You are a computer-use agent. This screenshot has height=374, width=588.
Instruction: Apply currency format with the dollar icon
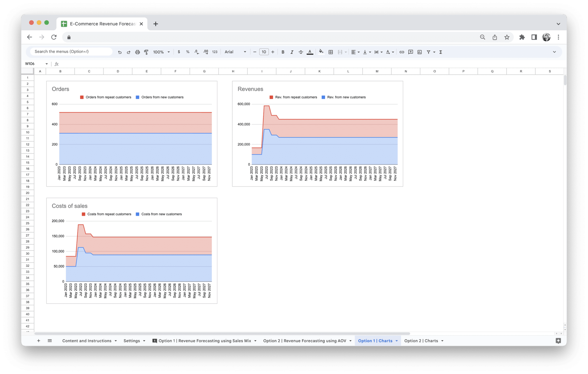pos(179,52)
